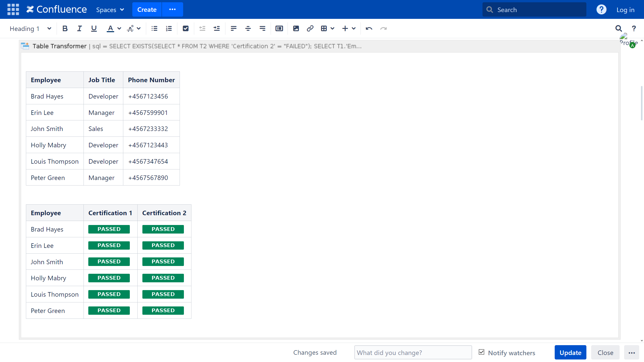Open the Spaces menu
Viewport: 644px width, 362px height.
click(110, 10)
